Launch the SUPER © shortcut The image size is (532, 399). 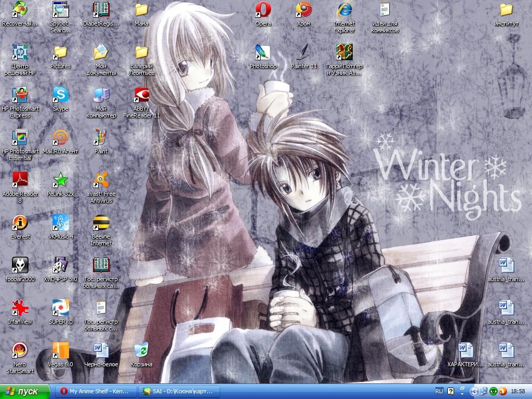pos(60,312)
